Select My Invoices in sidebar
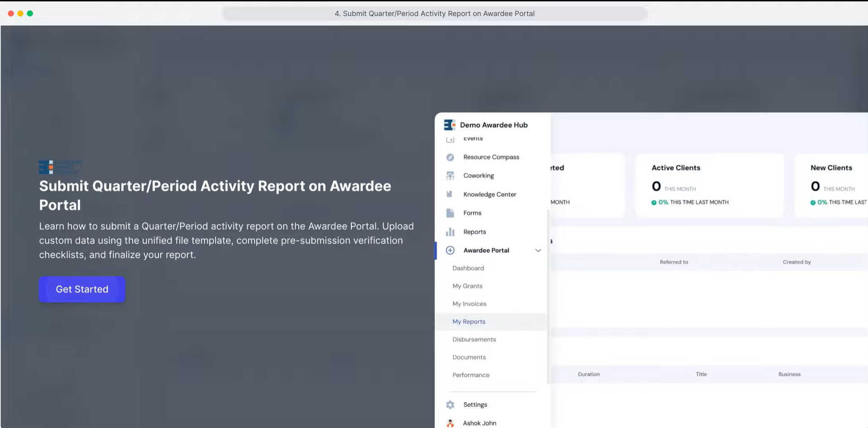 (469, 304)
